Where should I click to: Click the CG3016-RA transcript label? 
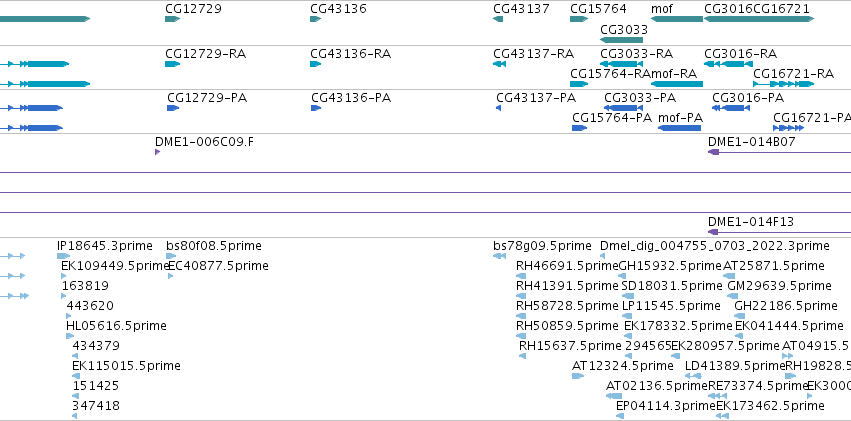tap(740, 54)
